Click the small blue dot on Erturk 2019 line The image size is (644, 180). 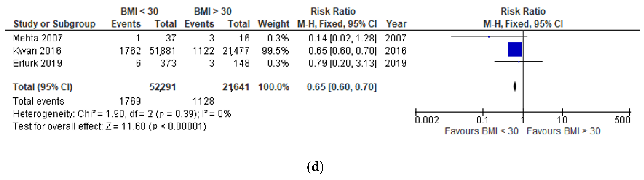pos(519,62)
